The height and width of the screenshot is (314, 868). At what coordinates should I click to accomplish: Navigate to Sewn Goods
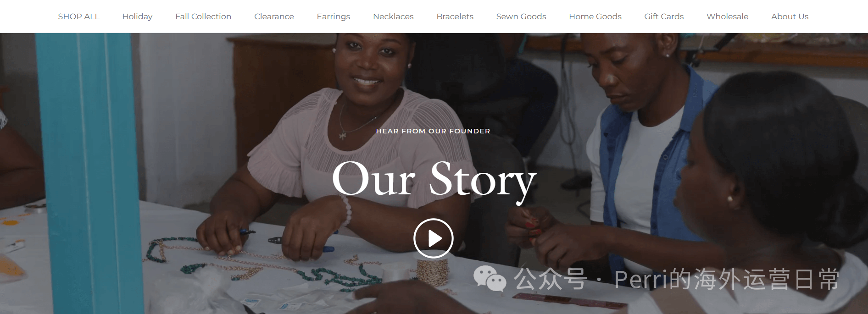tap(521, 17)
